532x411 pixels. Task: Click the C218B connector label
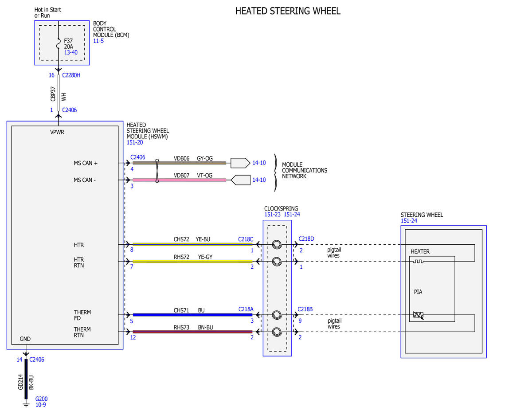(x=306, y=309)
